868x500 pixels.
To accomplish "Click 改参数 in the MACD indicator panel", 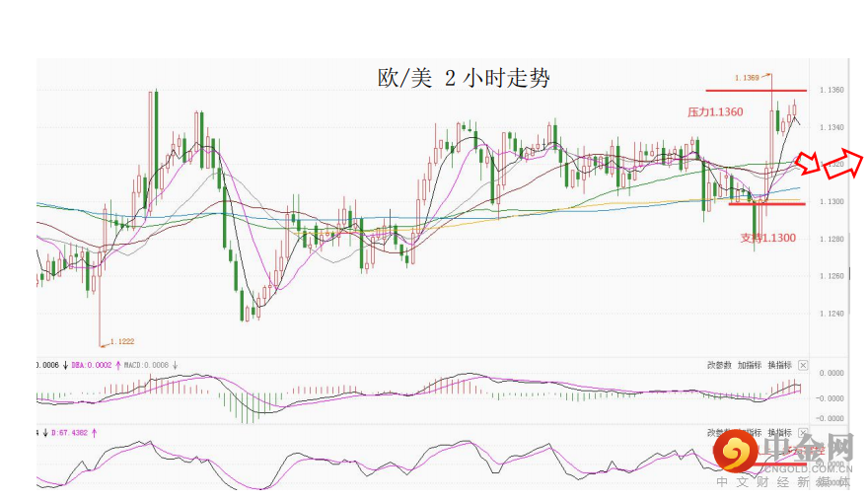I will point(719,365).
